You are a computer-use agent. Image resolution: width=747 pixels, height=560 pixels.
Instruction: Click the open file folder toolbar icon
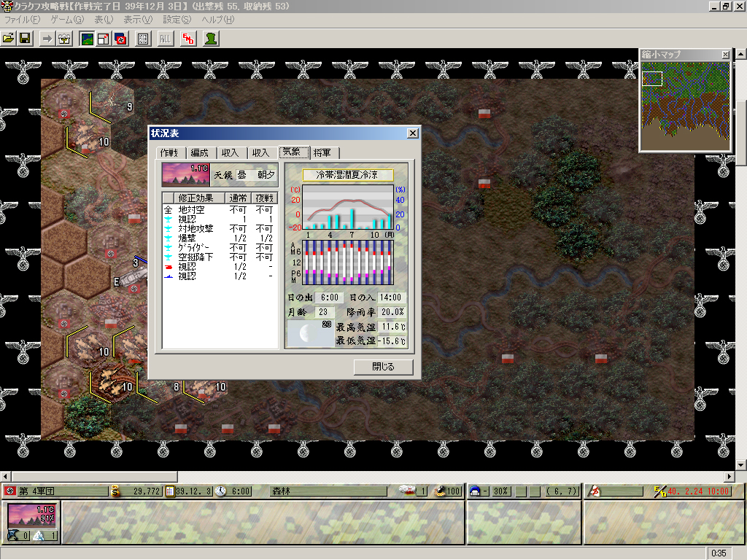[x=9, y=38]
